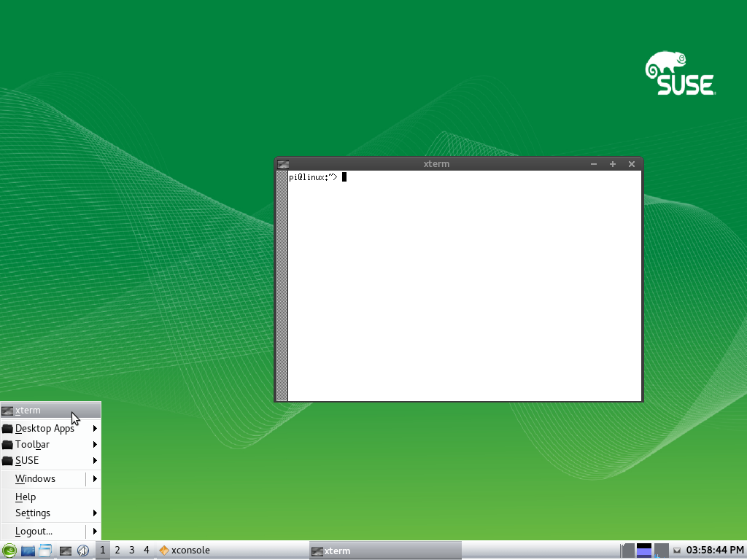Activate workspace 3

(131, 550)
